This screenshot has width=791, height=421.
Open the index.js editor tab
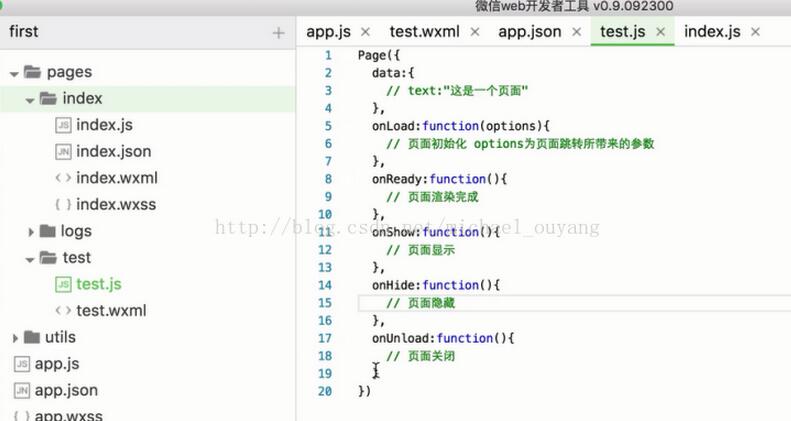[712, 31]
